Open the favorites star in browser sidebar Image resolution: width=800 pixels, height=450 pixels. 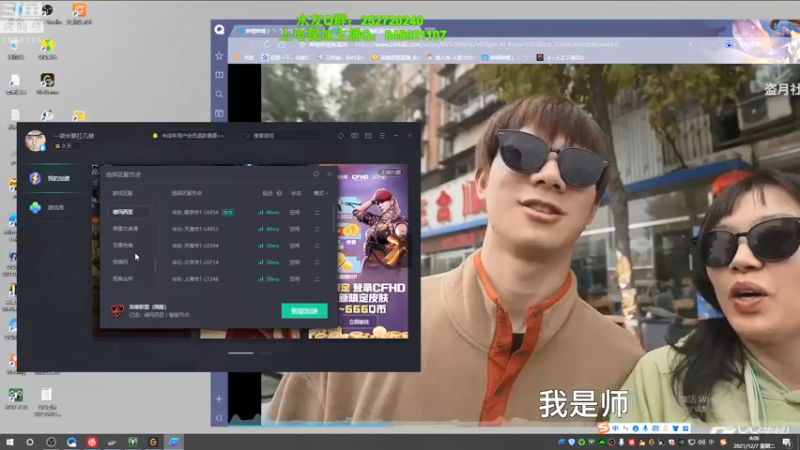coord(219,56)
